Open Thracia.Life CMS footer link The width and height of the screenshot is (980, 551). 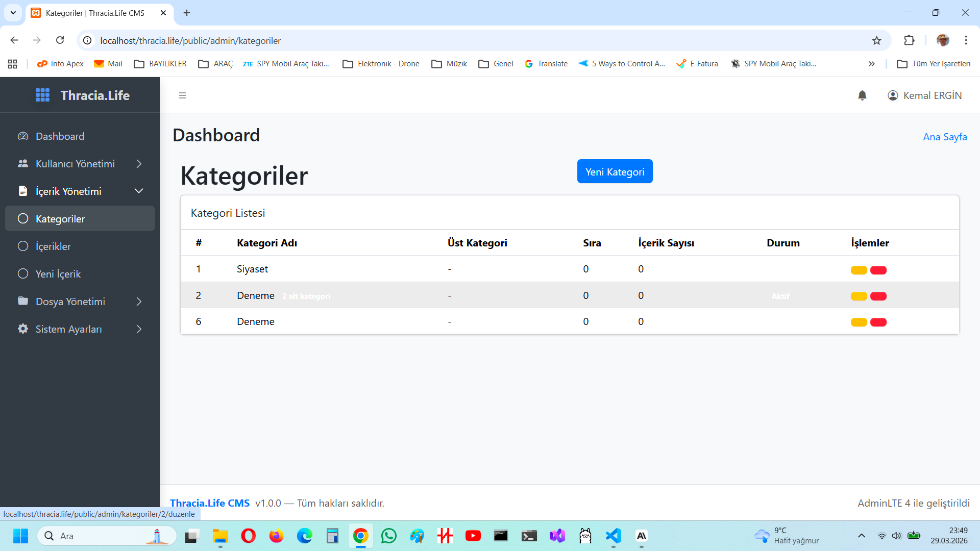coord(210,503)
